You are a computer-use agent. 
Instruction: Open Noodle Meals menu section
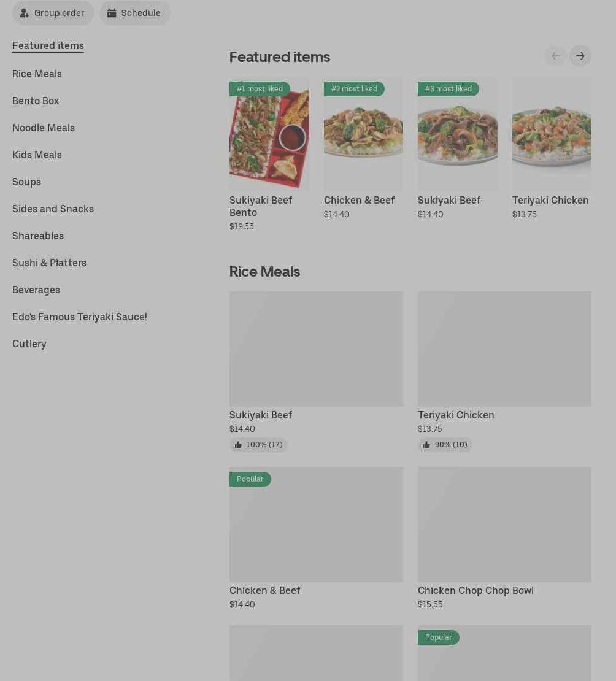click(44, 128)
